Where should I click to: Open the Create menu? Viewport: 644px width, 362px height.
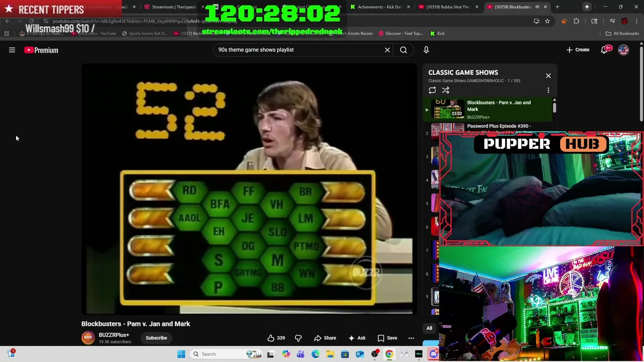coord(578,50)
